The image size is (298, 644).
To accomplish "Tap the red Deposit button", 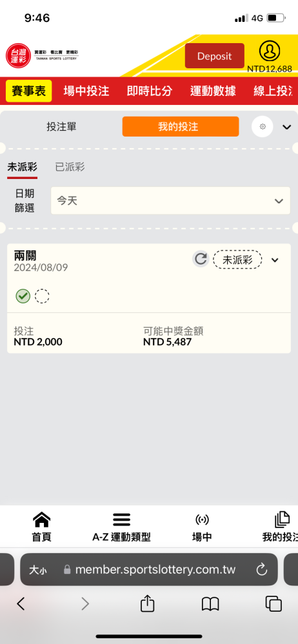I will click(214, 56).
